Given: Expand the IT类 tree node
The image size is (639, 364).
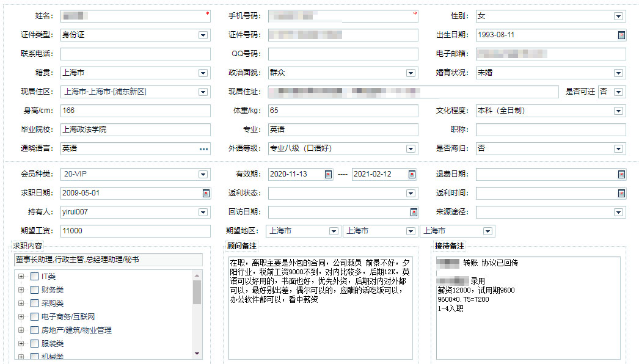Looking at the screenshot, I should [21, 277].
